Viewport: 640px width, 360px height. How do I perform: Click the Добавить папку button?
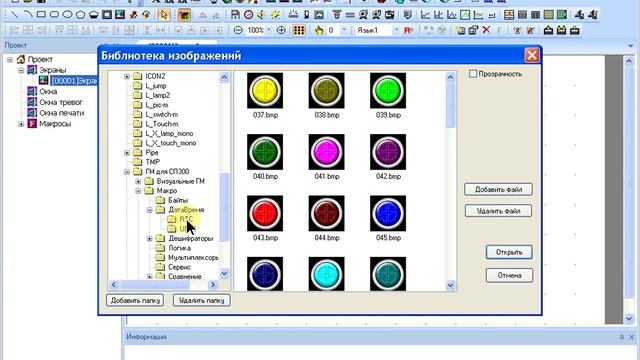click(135, 300)
